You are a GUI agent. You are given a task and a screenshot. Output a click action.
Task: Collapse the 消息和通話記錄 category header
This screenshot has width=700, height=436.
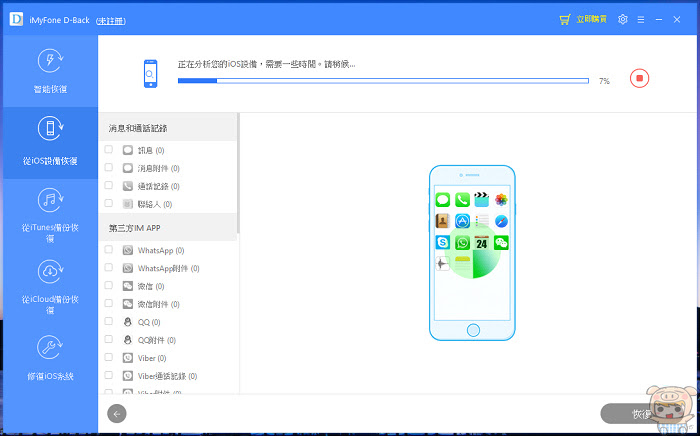pos(168,128)
